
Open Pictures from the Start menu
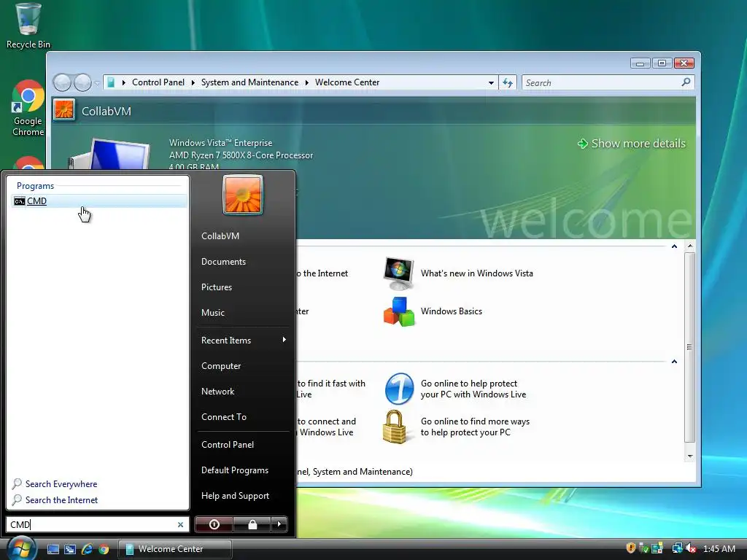tap(216, 287)
